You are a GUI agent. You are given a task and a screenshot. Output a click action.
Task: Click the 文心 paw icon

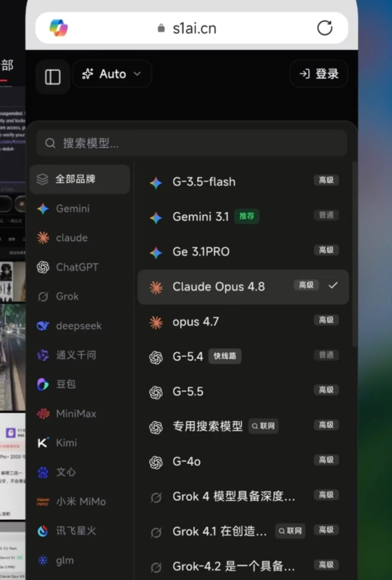tap(43, 473)
